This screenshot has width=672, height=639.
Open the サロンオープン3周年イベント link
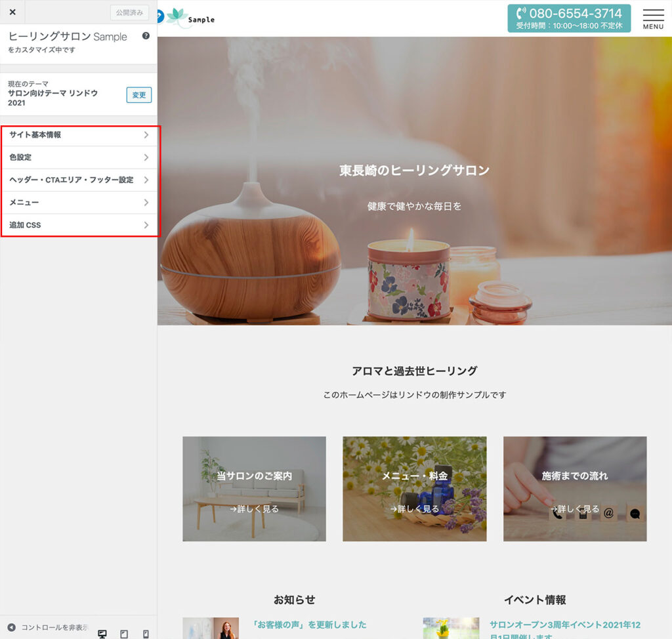tap(565, 630)
